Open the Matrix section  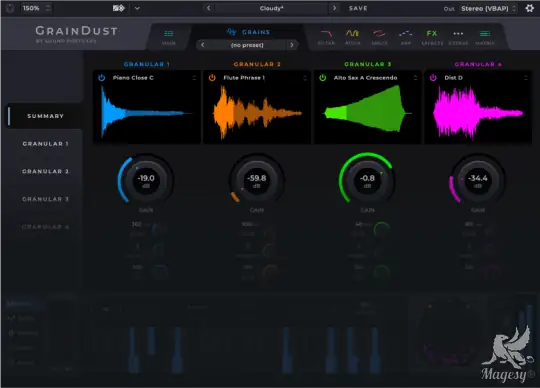[x=485, y=37]
